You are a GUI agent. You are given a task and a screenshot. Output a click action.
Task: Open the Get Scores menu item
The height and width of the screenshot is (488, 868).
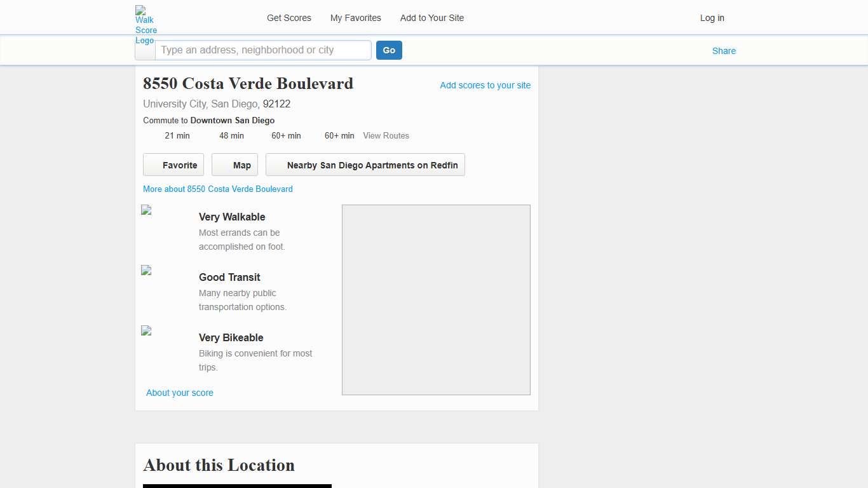click(x=288, y=18)
